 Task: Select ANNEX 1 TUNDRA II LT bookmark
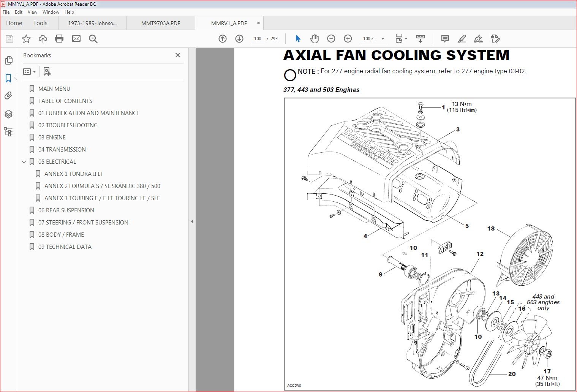click(74, 174)
